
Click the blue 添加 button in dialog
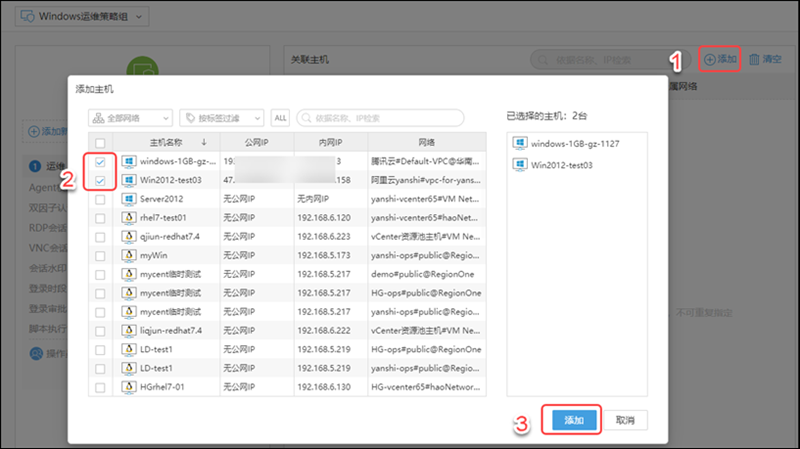[573, 420]
